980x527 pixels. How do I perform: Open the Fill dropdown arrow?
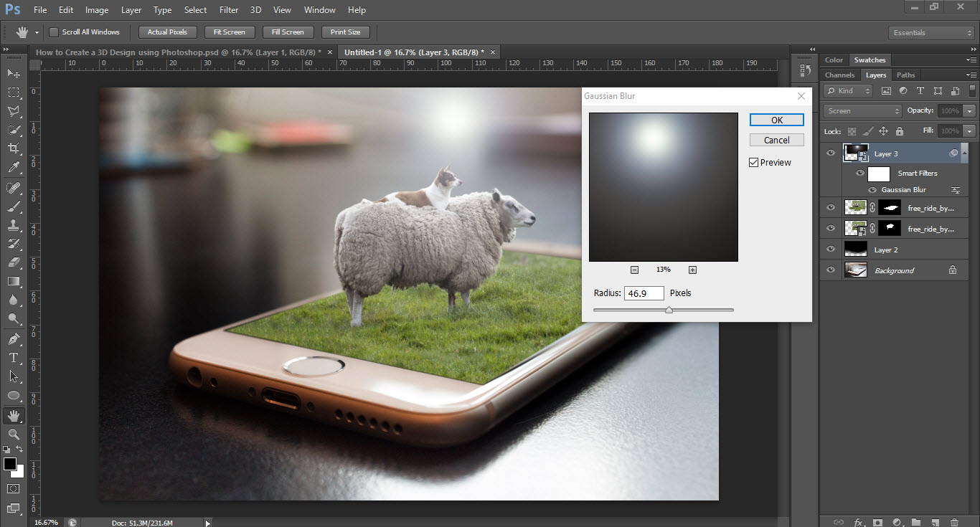(970, 131)
